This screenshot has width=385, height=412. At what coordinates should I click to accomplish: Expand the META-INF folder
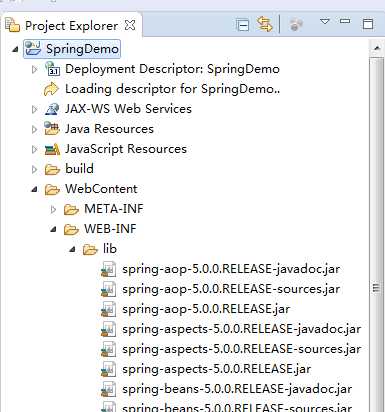click(x=53, y=209)
